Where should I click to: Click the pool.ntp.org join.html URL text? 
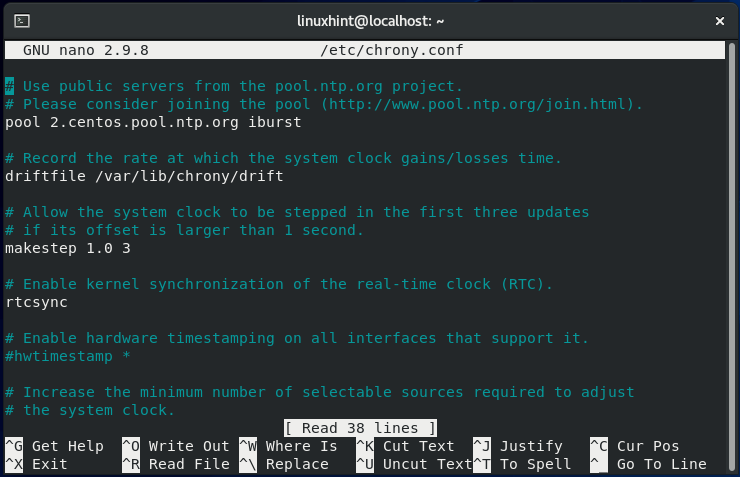tap(477, 104)
